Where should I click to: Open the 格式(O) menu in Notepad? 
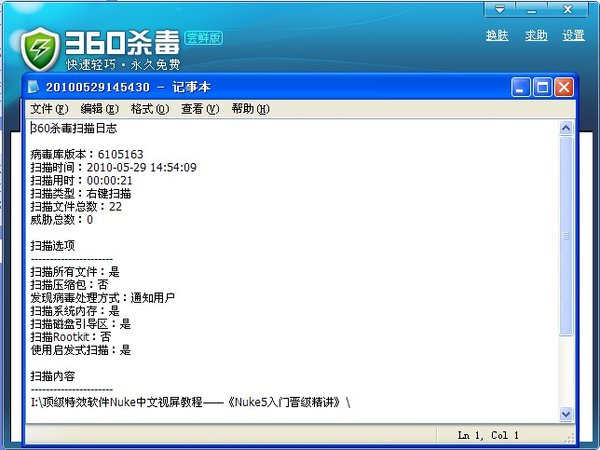[150, 109]
